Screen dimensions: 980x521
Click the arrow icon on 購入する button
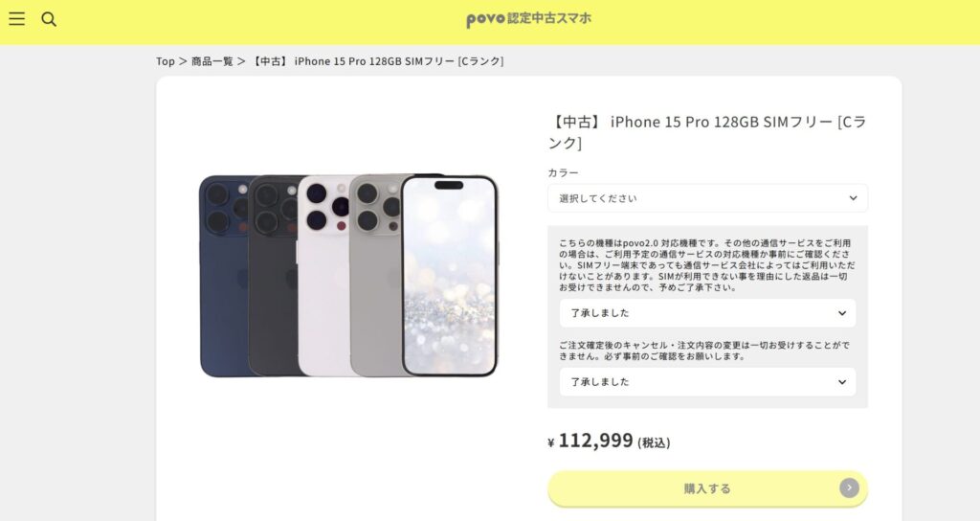[x=849, y=487]
